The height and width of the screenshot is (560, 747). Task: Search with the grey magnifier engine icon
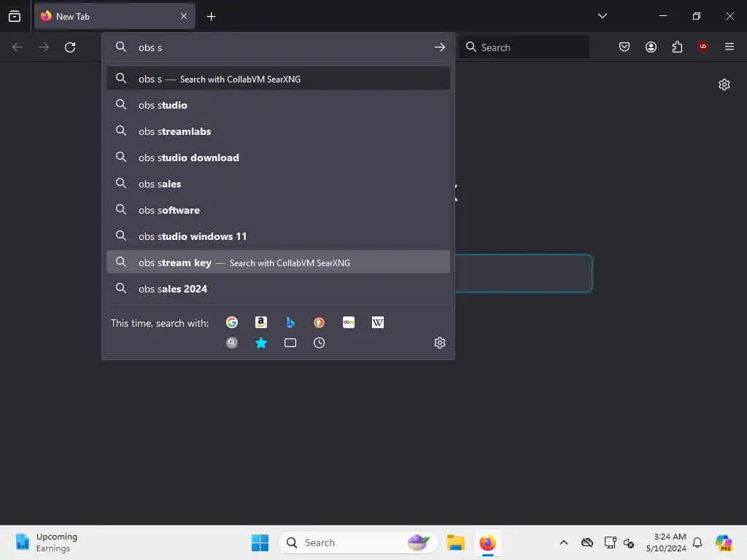pos(231,343)
